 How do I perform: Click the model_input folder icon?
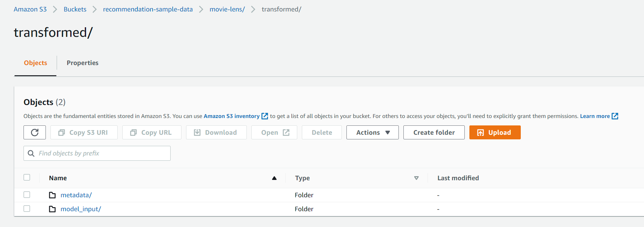[52, 209]
